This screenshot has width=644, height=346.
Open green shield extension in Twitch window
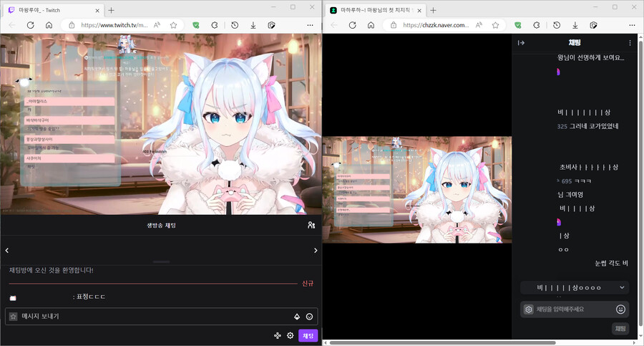(196, 25)
